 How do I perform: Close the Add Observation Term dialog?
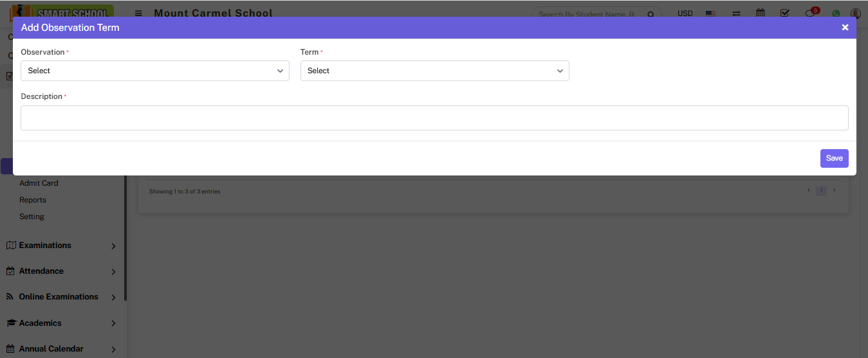point(845,28)
